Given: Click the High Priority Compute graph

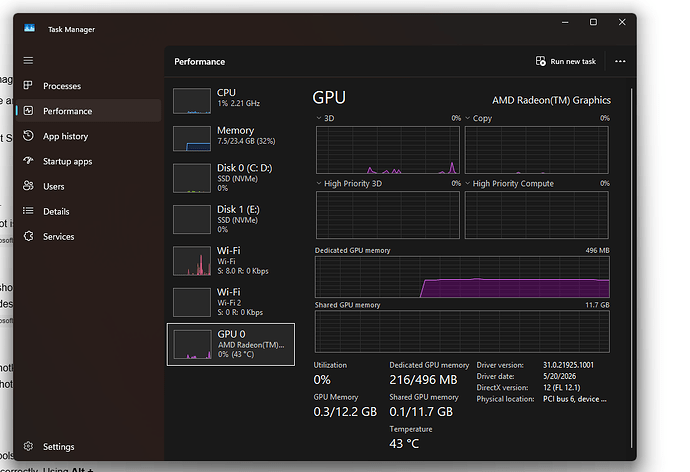Looking at the screenshot, I should pos(536,215).
